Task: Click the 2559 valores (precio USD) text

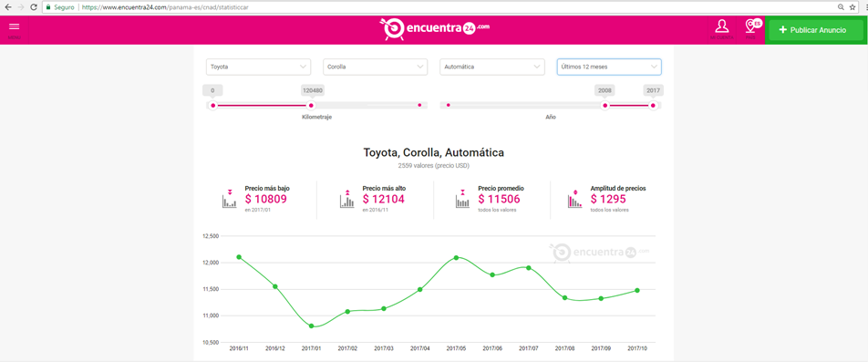Action: (x=434, y=166)
